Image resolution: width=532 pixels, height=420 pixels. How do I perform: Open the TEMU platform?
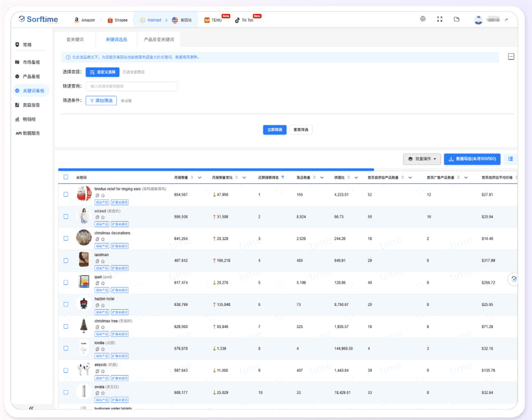click(x=213, y=20)
